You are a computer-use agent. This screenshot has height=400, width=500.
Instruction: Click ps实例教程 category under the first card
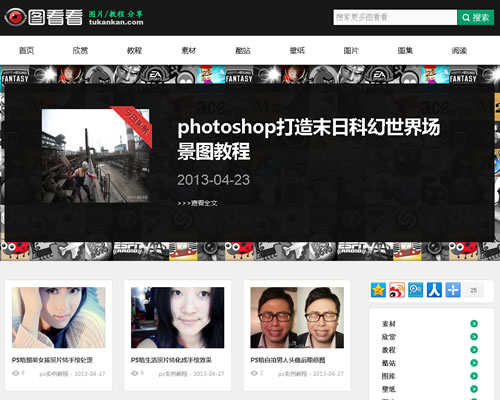[54, 374]
